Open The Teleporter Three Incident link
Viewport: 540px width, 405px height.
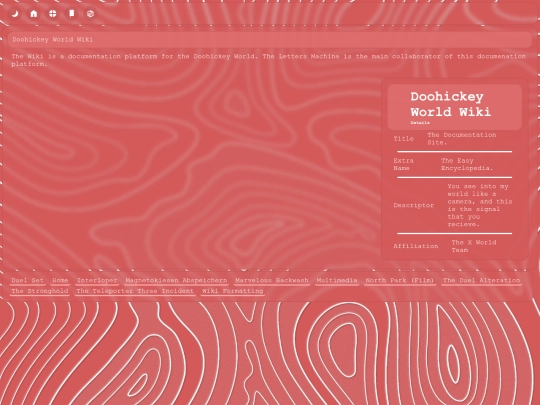tap(135, 291)
